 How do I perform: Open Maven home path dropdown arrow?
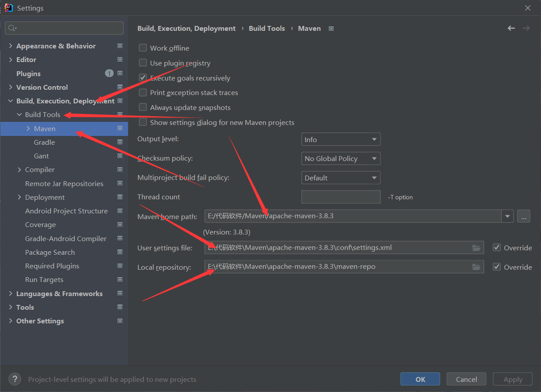508,216
